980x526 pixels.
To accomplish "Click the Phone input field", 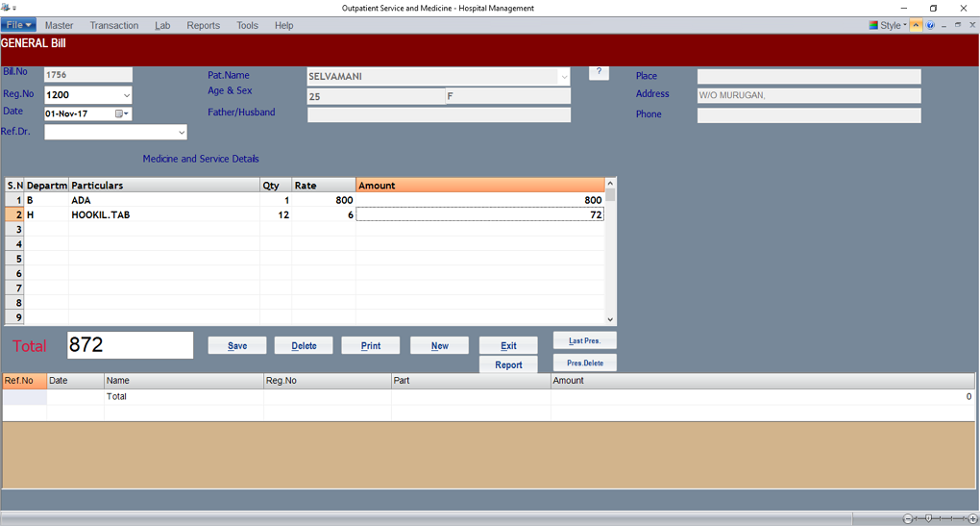I will tap(808, 115).
